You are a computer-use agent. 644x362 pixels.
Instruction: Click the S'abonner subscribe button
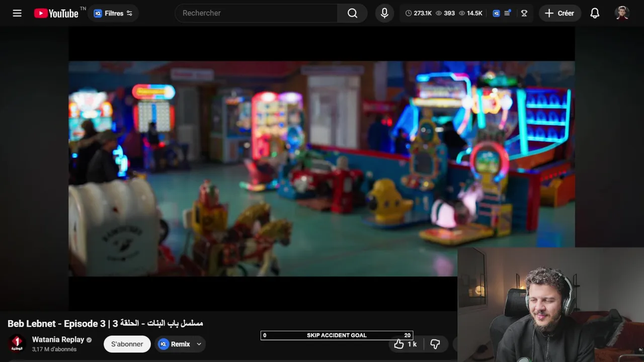(127, 344)
